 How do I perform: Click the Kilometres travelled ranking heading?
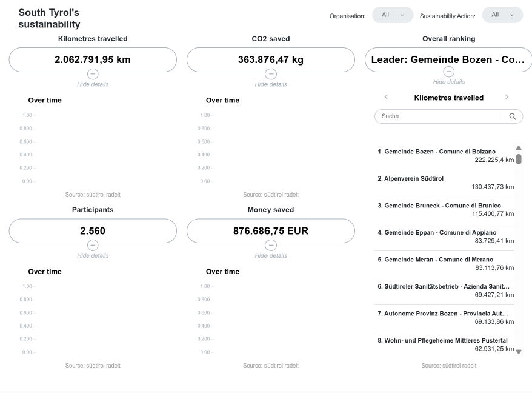448,98
